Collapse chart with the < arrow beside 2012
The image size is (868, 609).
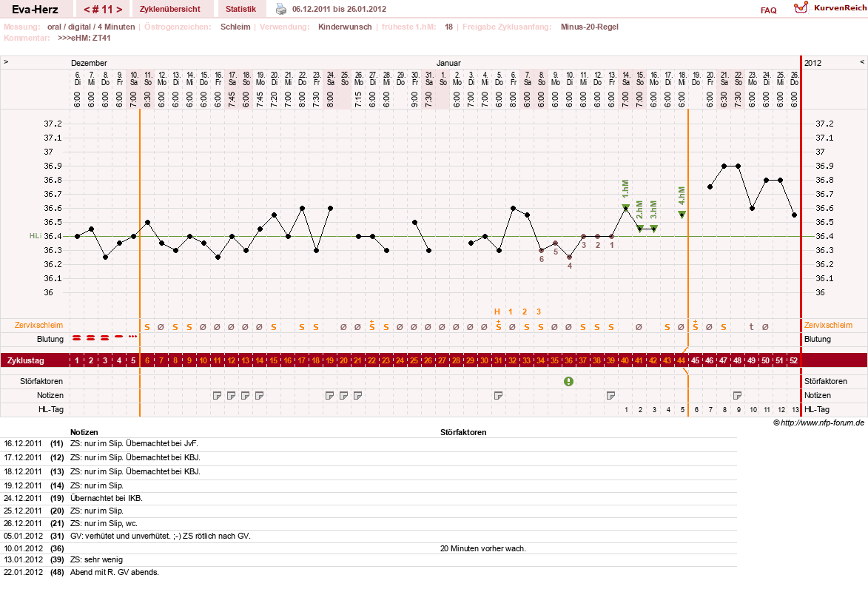862,62
